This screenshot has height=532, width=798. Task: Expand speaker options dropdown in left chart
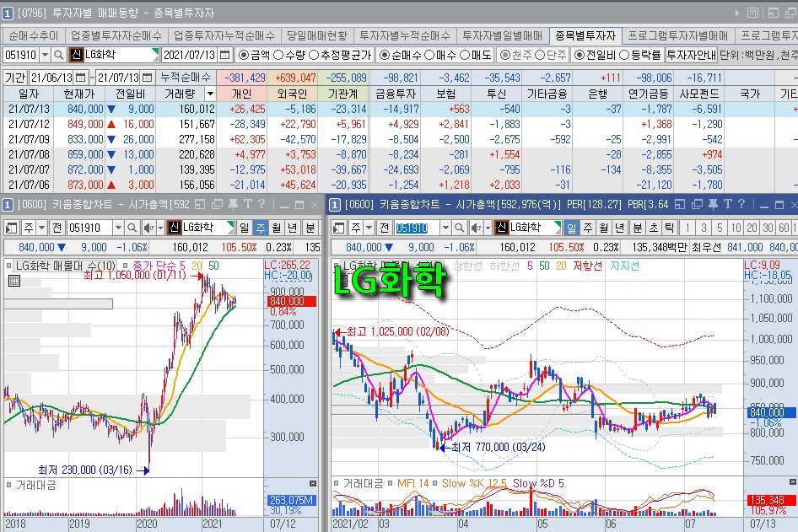(x=160, y=228)
